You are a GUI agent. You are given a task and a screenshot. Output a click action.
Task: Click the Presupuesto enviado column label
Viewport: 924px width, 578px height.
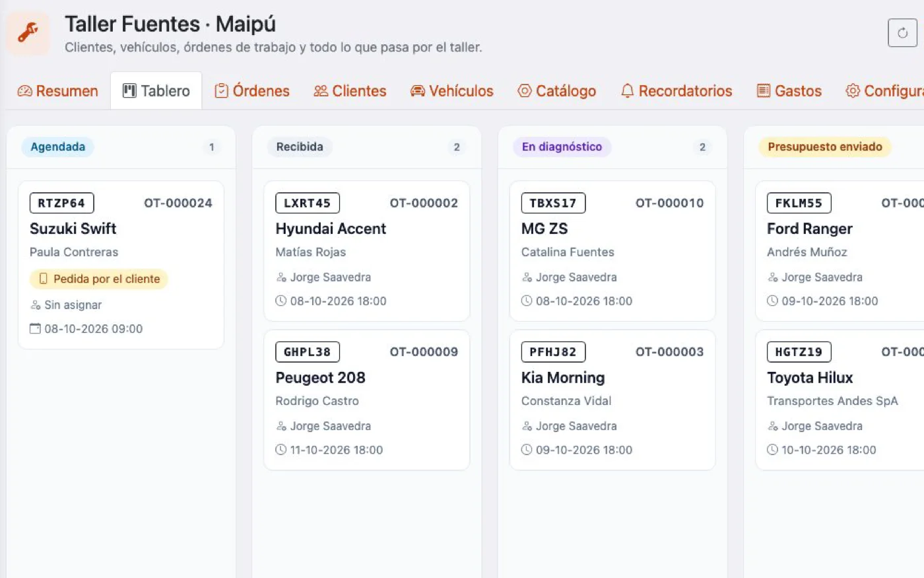[825, 147]
